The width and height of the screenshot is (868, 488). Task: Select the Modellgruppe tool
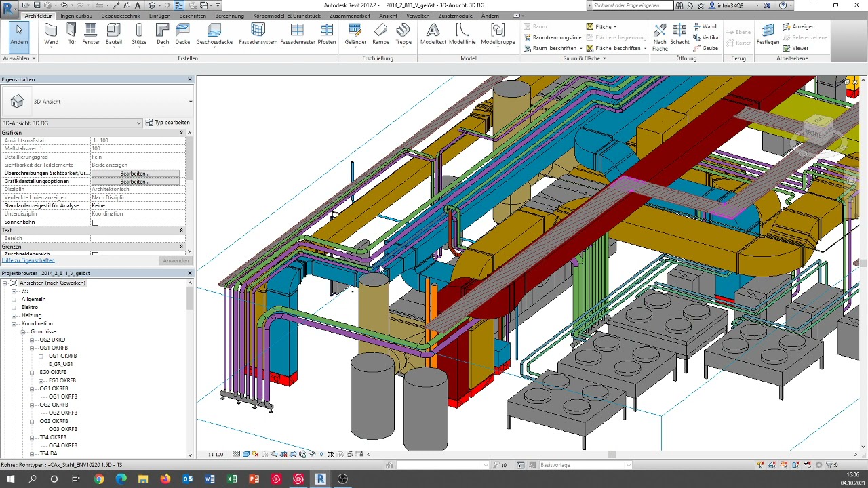(498, 34)
